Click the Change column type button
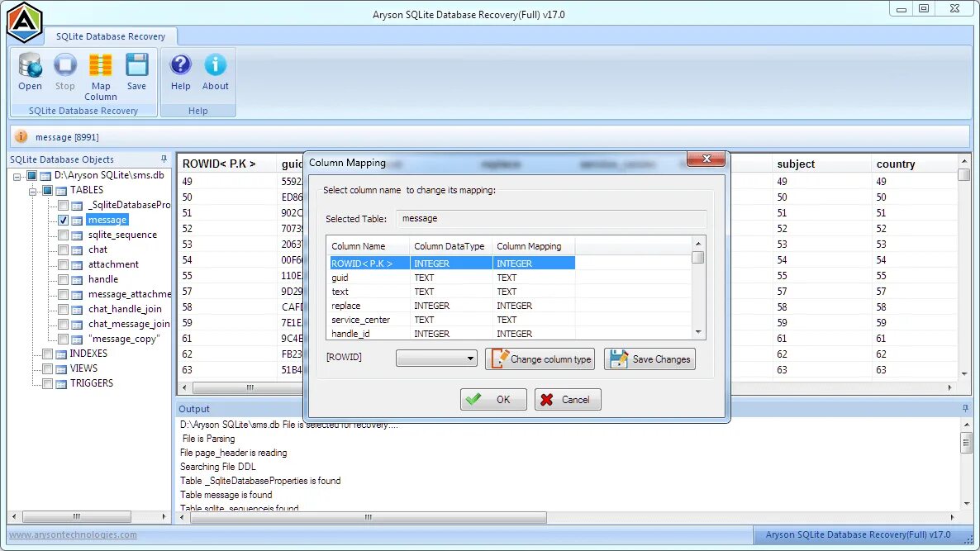The image size is (980, 551). (540, 359)
